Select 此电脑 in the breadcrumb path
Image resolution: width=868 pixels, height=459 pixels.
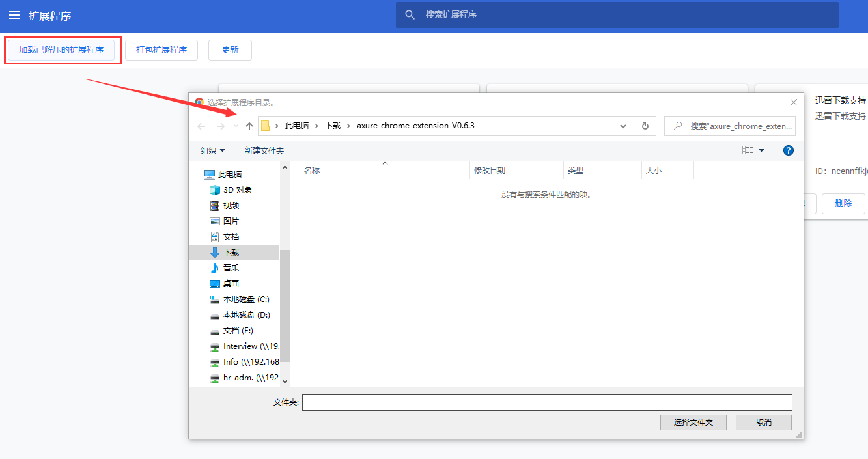(296, 126)
